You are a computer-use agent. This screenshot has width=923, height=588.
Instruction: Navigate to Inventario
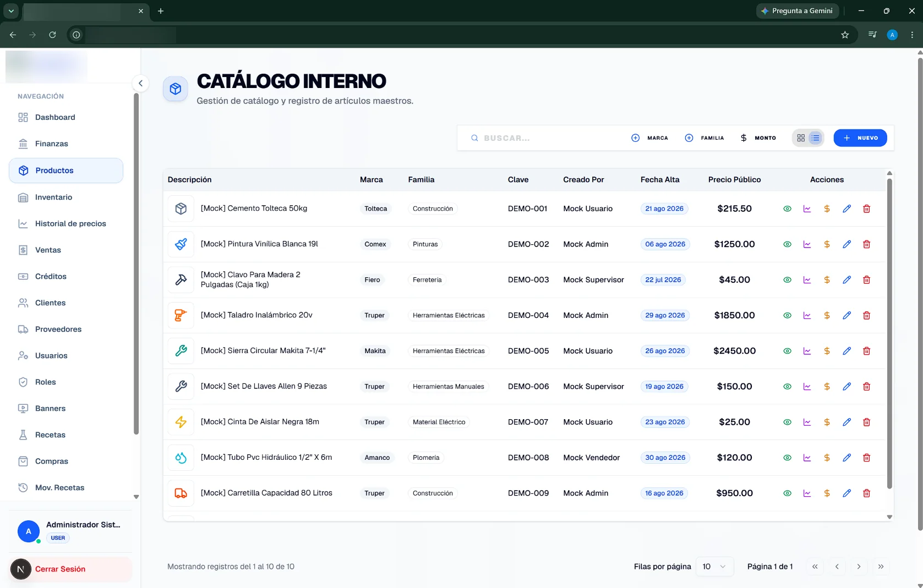66,197
